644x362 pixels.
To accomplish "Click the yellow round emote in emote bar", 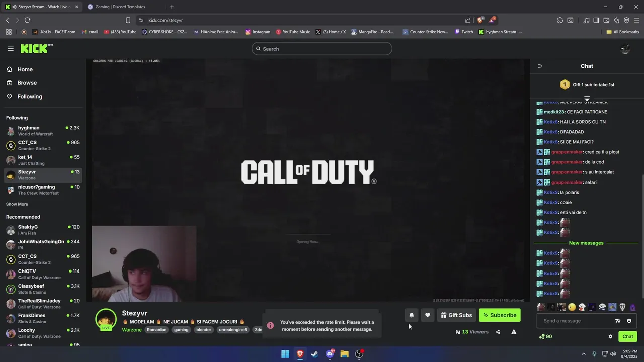I will 572,307.
